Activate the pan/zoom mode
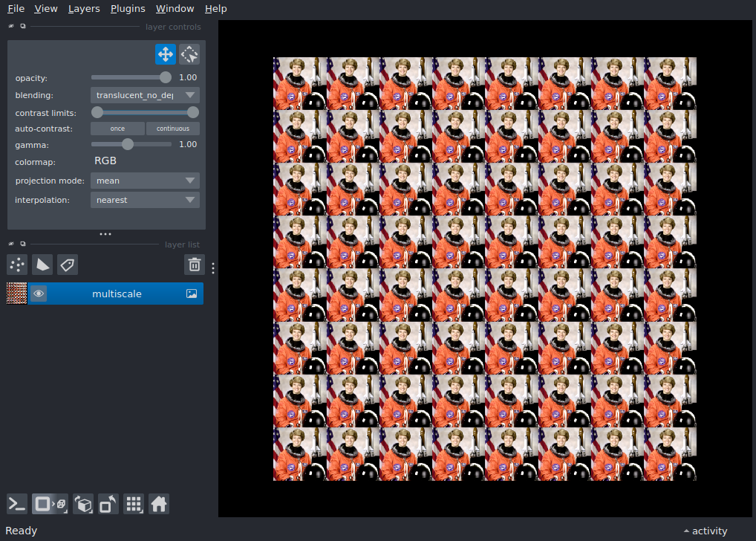The height and width of the screenshot is (541, 756). [x=165, y=54]
